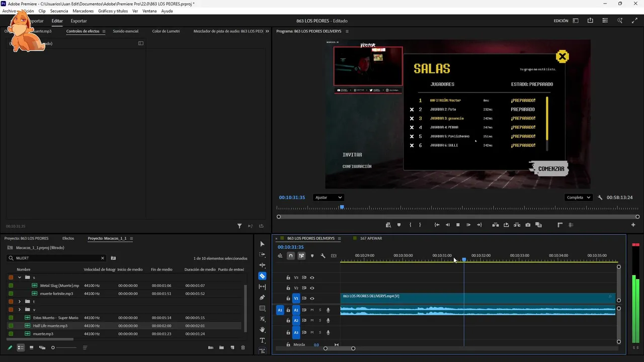
Task: Open the Secuencia menu
Action: pos(59,11)
